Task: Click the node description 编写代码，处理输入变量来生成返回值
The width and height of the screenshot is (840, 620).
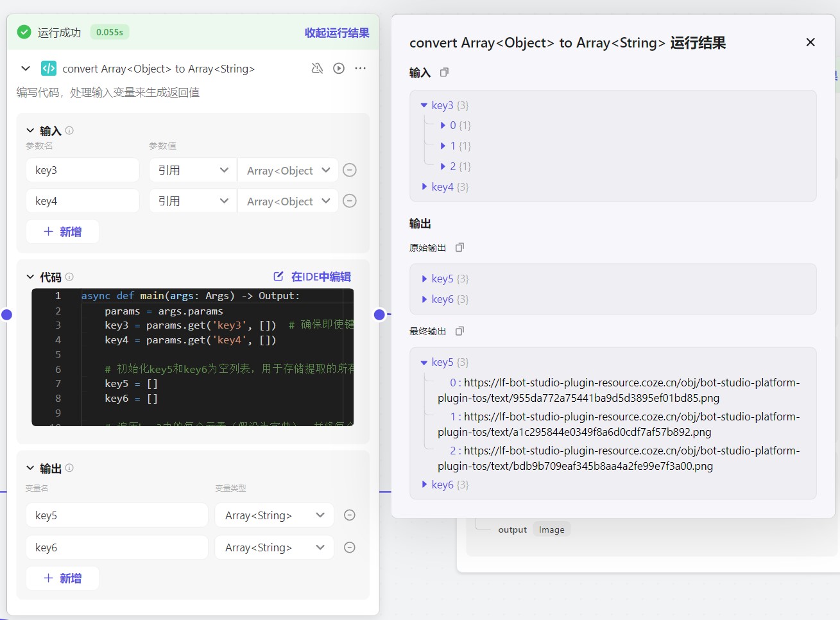Action: [x=108, y=92]
